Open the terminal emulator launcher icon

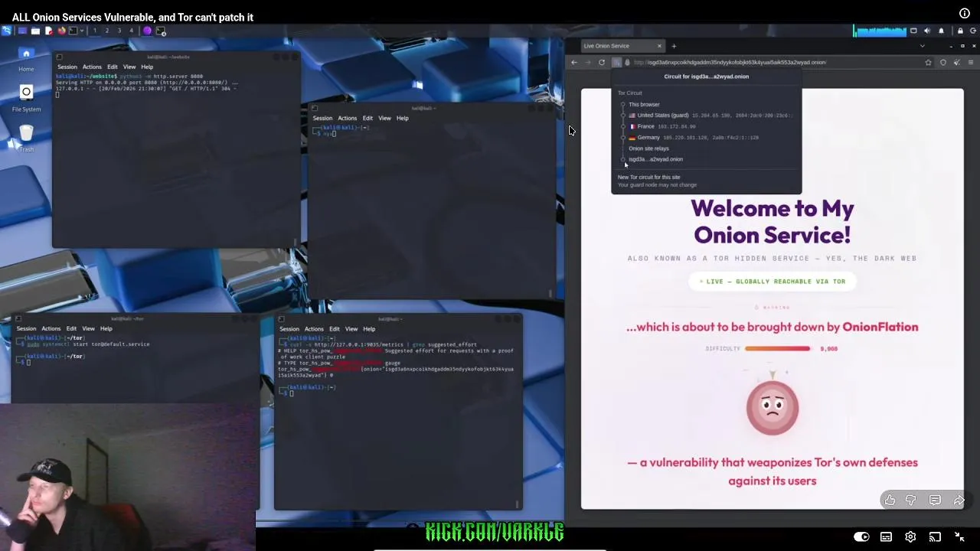coord(73,31)
